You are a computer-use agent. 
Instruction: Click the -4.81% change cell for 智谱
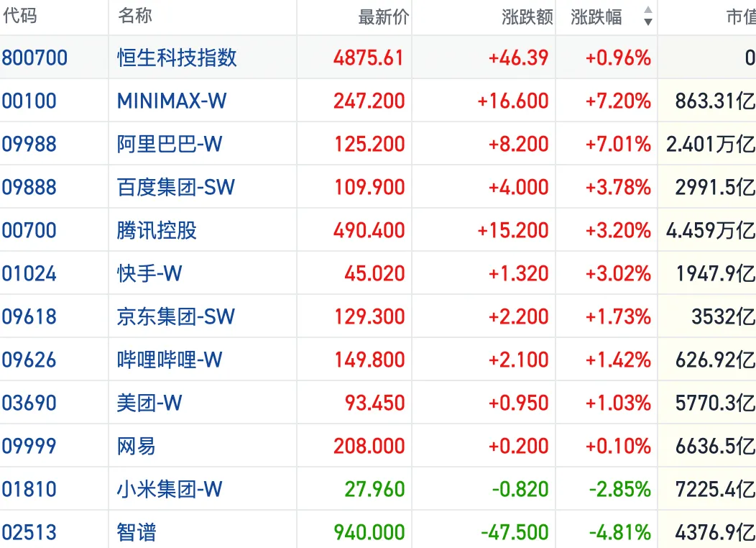(620, 533)
